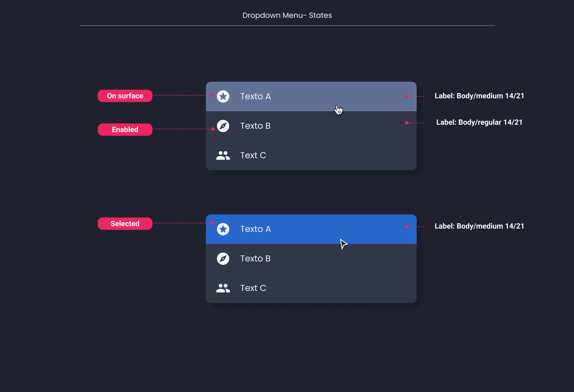Select Text C label in lower dropdown menu

(253, 288)
